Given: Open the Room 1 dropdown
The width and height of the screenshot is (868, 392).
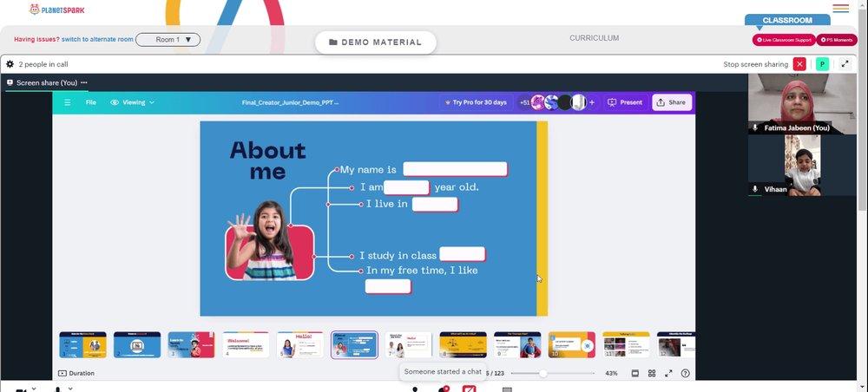Looking at the screenshot, I should coord(168,40).
